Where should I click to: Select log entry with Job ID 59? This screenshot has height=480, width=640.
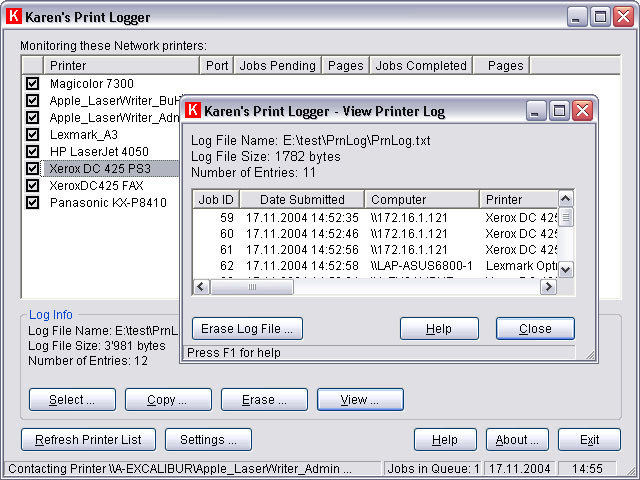[375, 218]
